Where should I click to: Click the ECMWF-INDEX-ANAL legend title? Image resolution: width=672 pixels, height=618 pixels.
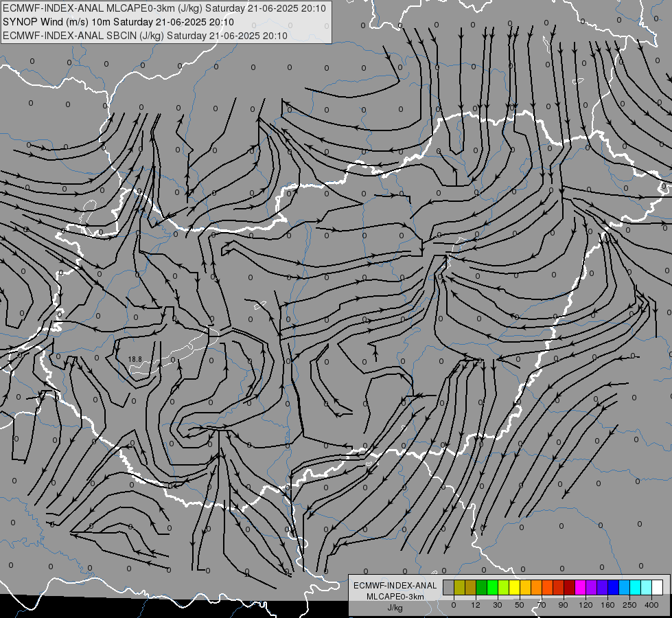[395, 586]
